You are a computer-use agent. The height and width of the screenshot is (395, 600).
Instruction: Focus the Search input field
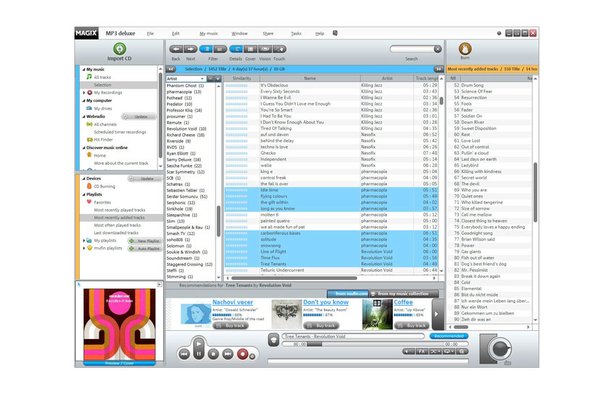tap(412, 49)
